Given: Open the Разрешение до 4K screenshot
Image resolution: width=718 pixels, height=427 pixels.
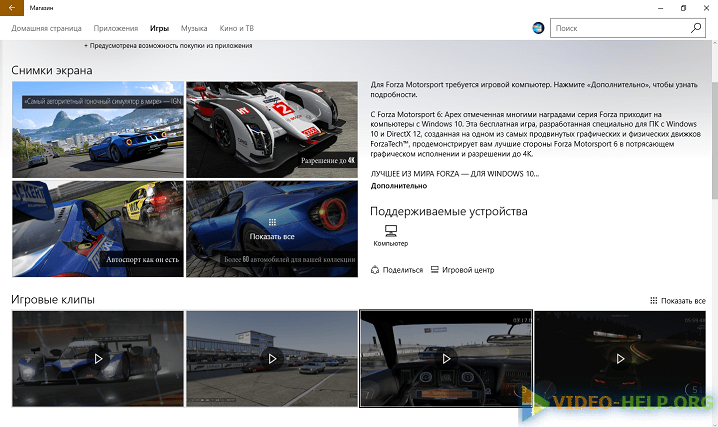Looking at the screenshot, I should click(271, 129).
